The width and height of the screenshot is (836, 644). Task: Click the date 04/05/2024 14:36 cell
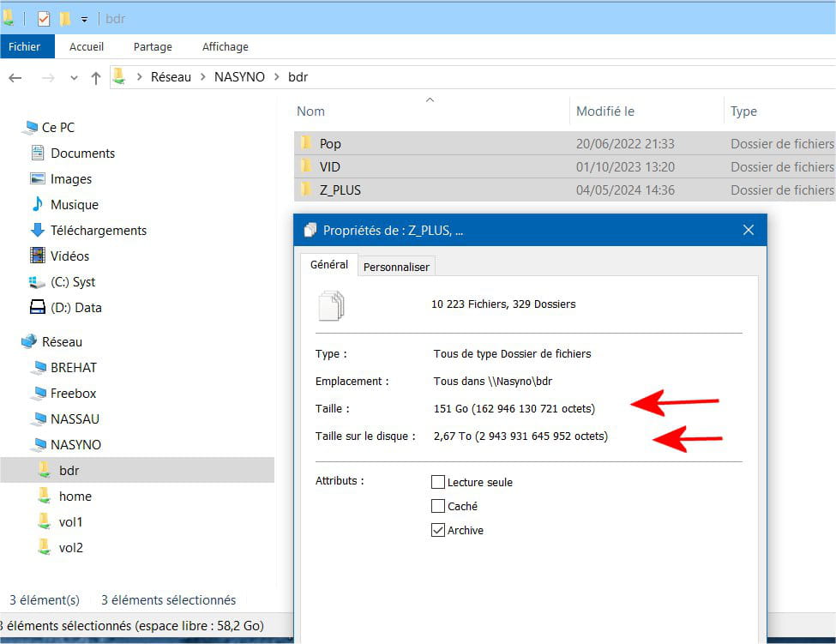click(625, 190)
